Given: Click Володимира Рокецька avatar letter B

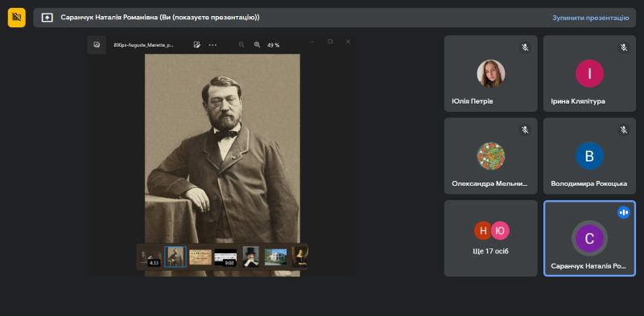Looking at the screenshot, I should click(x=589, y=156).
